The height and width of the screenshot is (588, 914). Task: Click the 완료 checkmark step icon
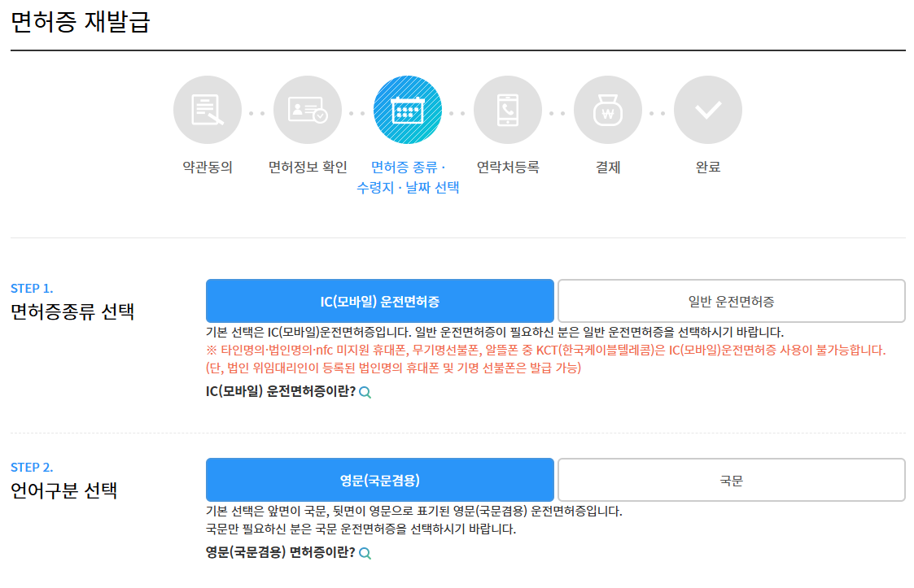pos(708,109)
